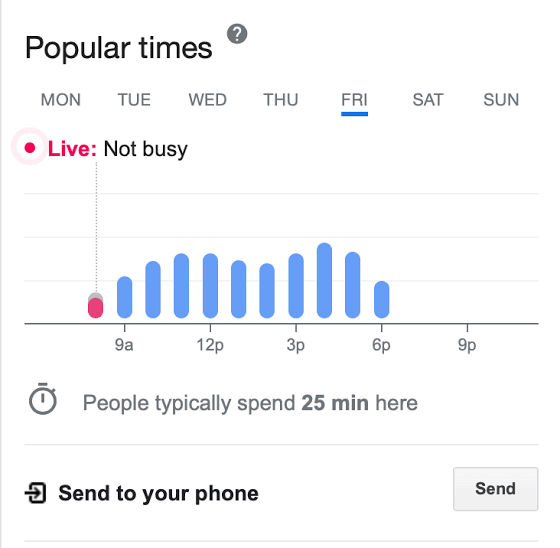
Task: Open the WED popular times tab
Action: tap(208, 100)
